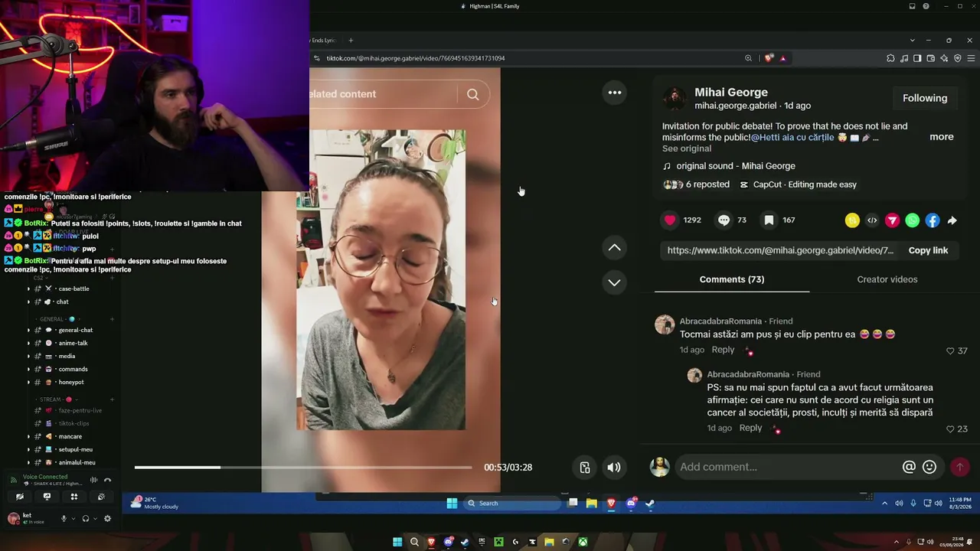Reply to the PS comment by AbracadabraRomania
980x551 pixels.
tap(750, 428)
